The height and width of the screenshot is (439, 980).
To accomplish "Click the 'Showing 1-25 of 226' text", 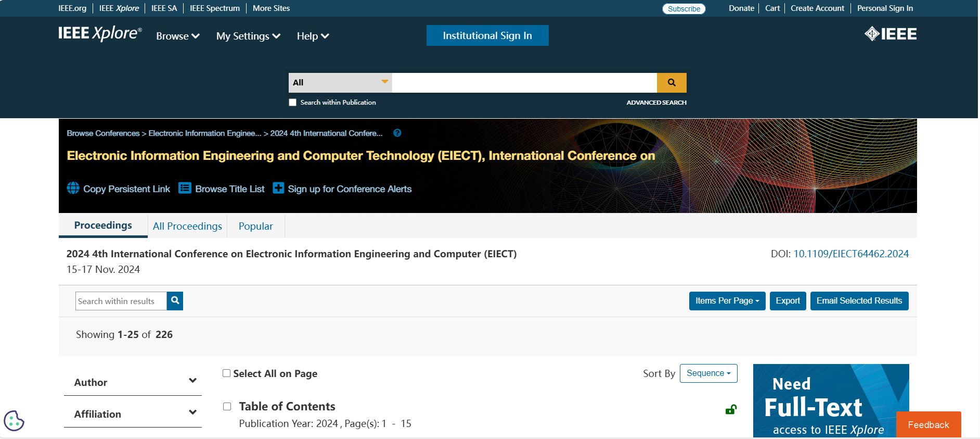I will (124, 334).
